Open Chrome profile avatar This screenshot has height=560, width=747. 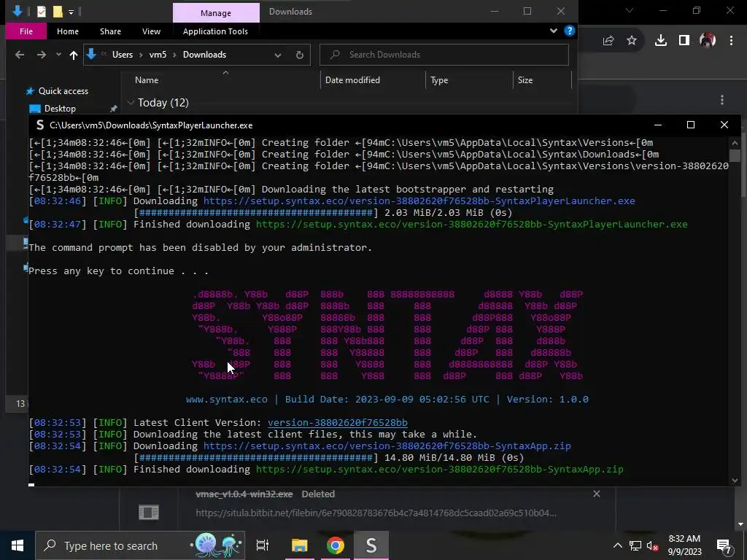pyautogui.click(x=708, y=41)
